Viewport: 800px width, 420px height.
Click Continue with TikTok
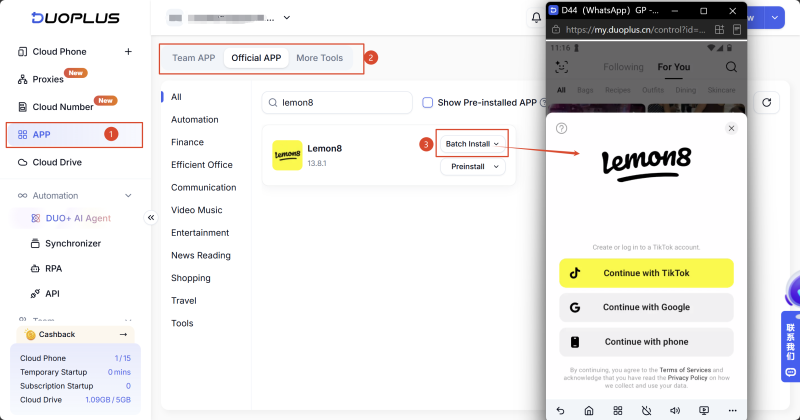(x=646, y=273)
